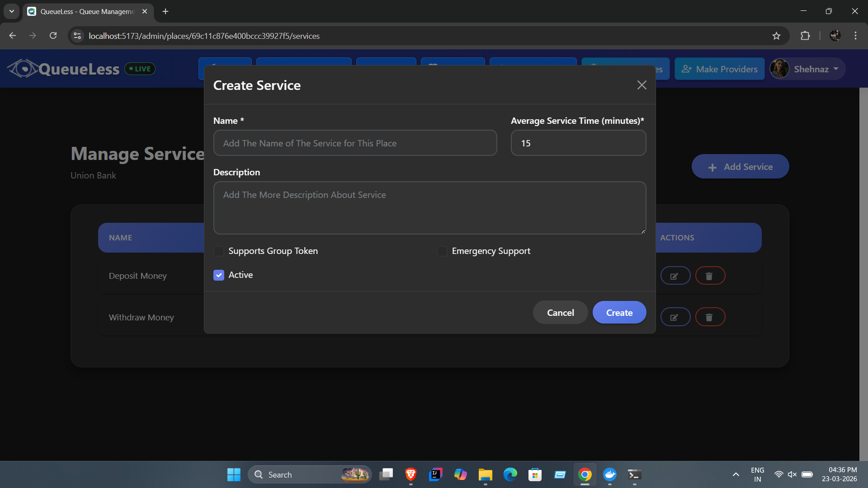Delete the Withdraw Money service
Viewport: 868px width, 488px height.
710,317
